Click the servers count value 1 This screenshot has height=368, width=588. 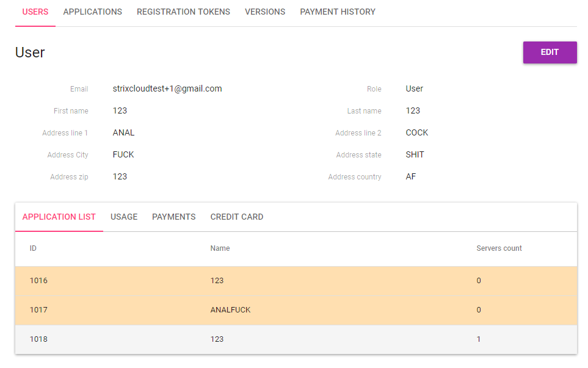(479, 339)
